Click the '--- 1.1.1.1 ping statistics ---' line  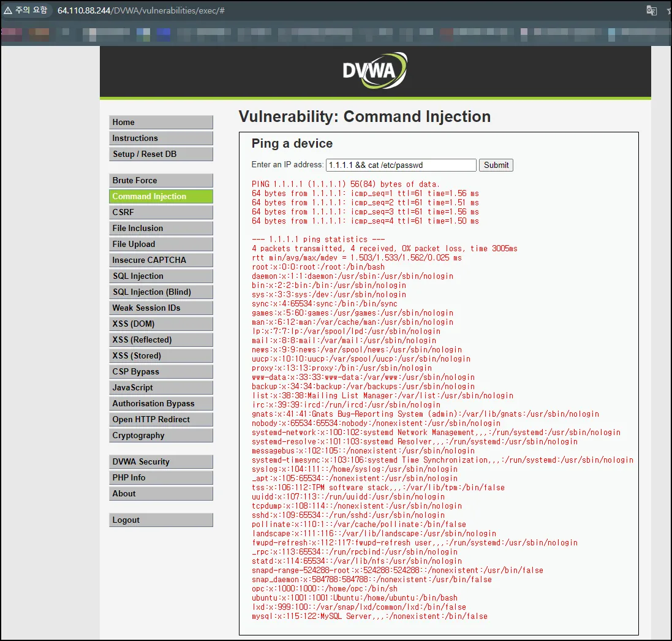tap(318, 239)
